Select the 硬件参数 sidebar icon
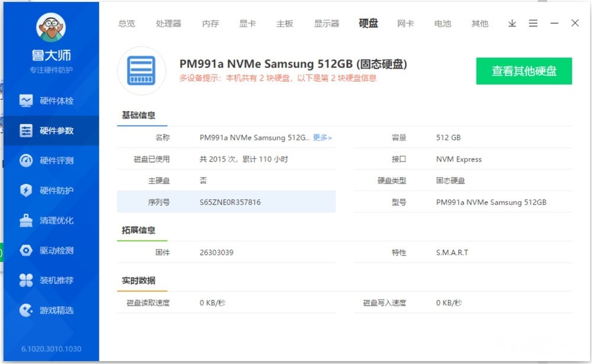Viewport: 592px width, 364px height. pyautogui.click(x=25, y=131)
